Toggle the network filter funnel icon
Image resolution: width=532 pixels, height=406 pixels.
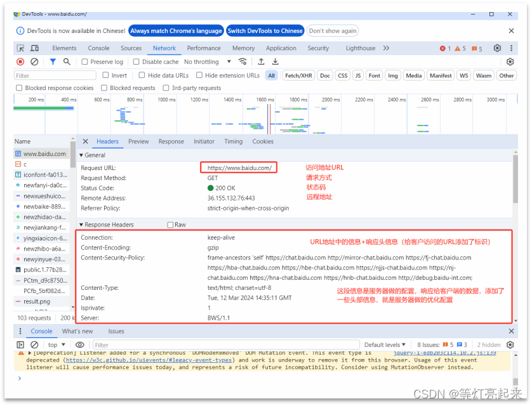click(x=53, y=62)
